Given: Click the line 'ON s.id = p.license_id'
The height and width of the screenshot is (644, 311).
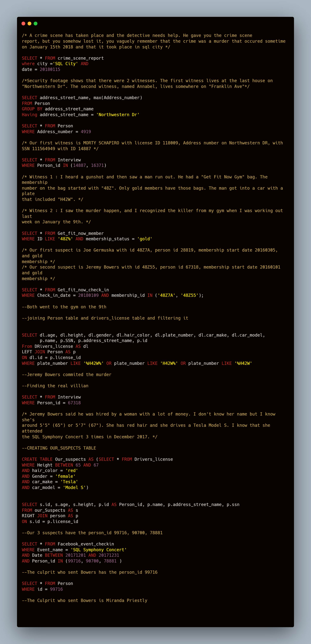Looking at the screenshot, I should pyautogui.click(x=50, y=521).
